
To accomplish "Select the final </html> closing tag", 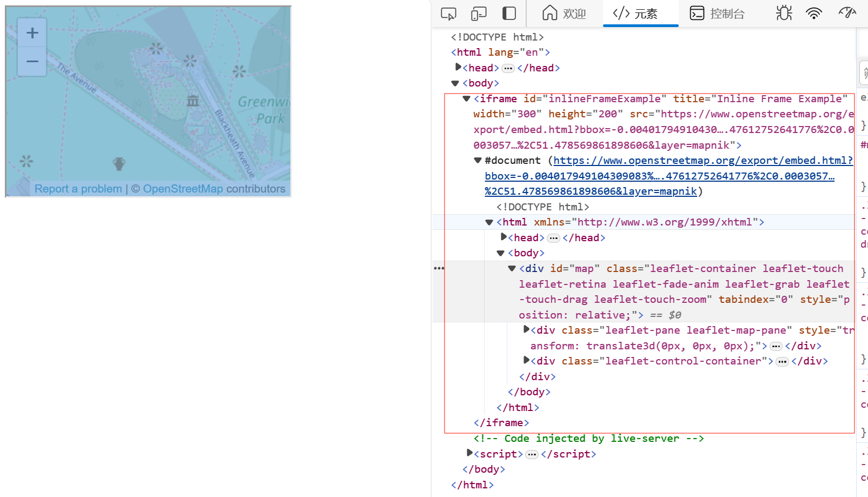I will pyautogui.click(x=472, y=485).
